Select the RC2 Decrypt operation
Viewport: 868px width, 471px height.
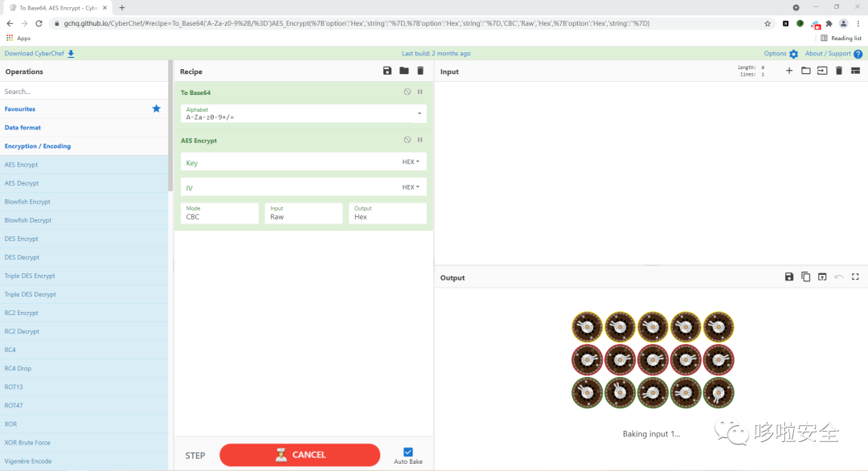(84, 331)
